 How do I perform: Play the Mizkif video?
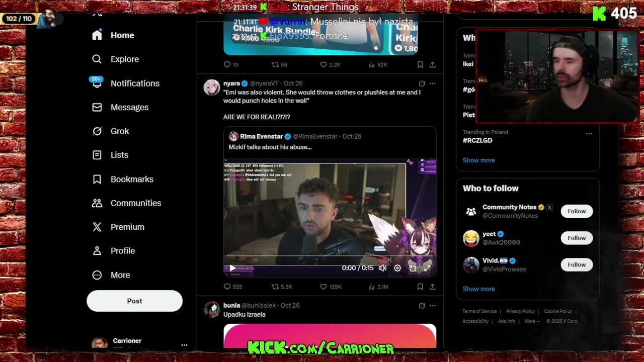click(x=232, y=268)
